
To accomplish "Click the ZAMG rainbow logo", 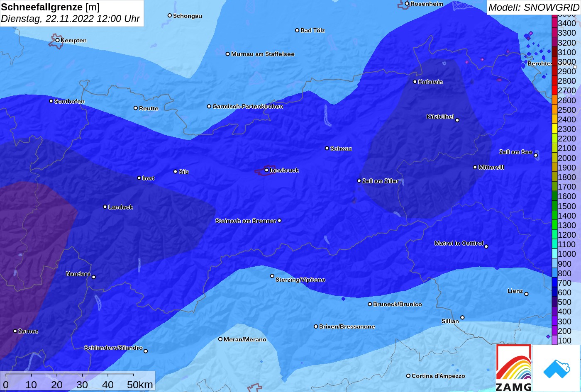I will click(514, 368).
